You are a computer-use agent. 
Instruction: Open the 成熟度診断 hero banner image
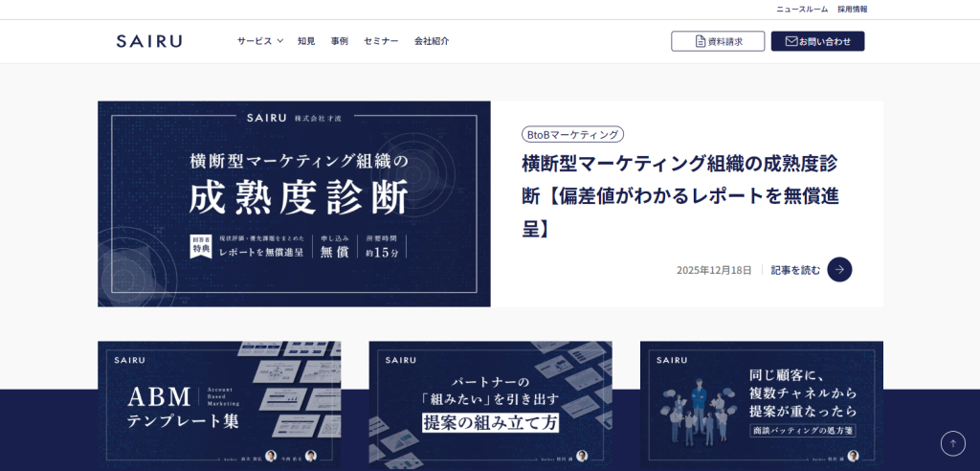[294, 204]
